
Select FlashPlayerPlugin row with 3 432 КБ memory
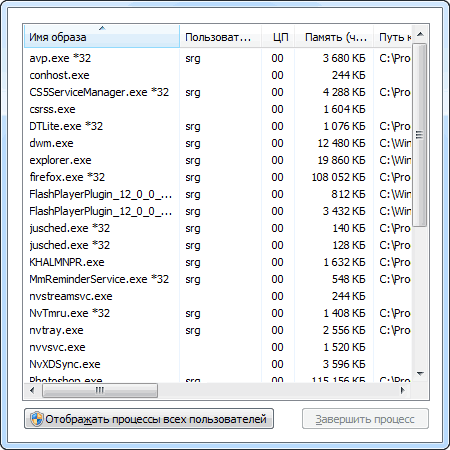tap(218, 211)
